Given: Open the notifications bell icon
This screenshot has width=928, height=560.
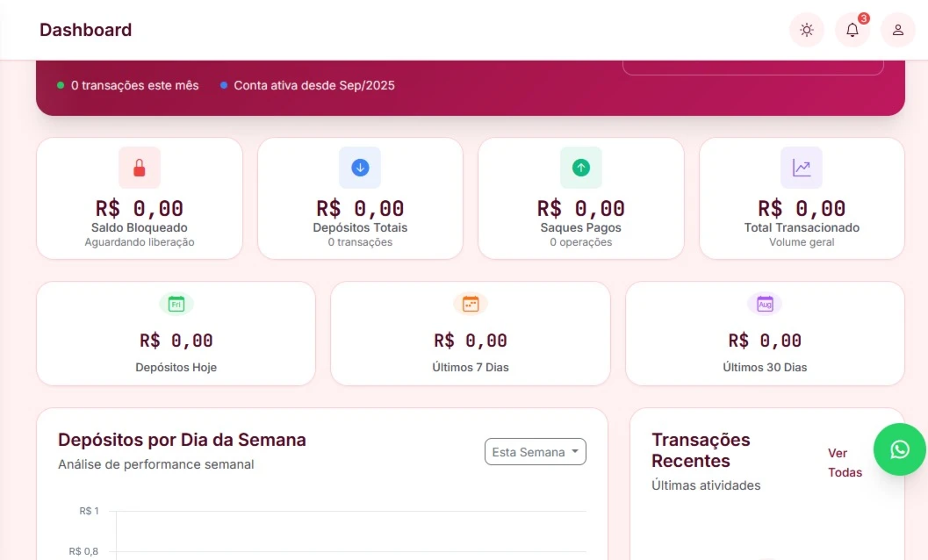Looking at the screenshot, I should tap(852, 30).
